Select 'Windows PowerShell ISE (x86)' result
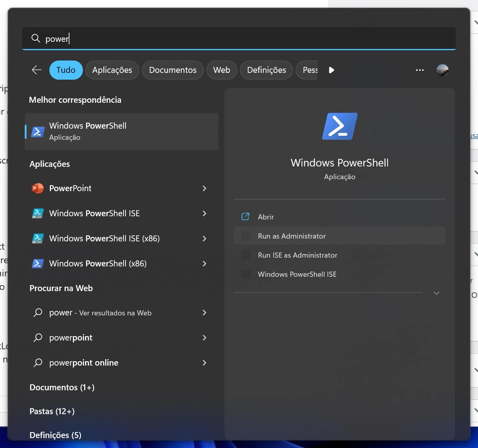The image size is (478, 448). (x=121, y=239)
